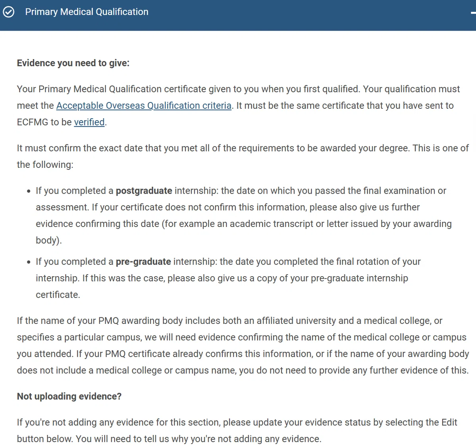Image resolution: width=476 pixels, height=448 pixels.
Task: Follow the 'verified' hyperlink
Action: tap(89, 122)
